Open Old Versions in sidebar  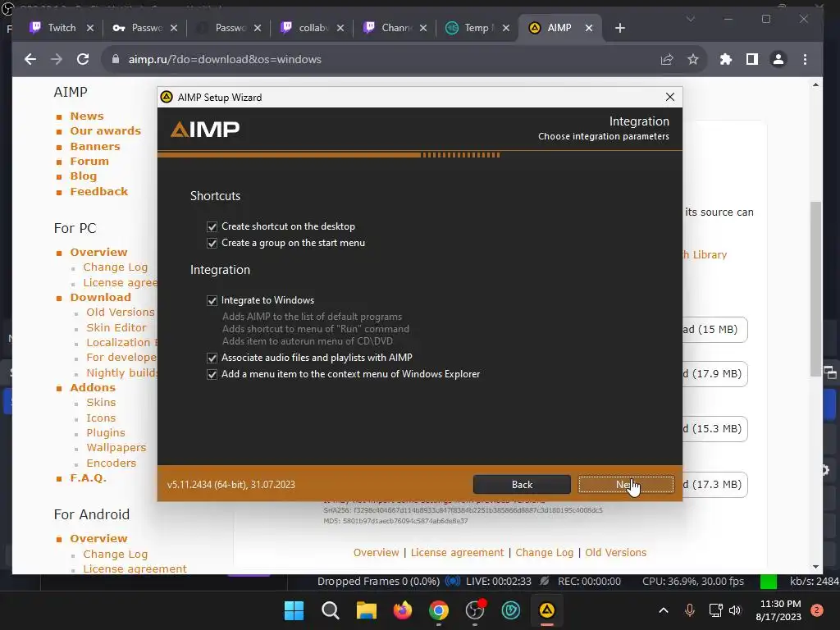pyautogui.click(x=121, y=313)
